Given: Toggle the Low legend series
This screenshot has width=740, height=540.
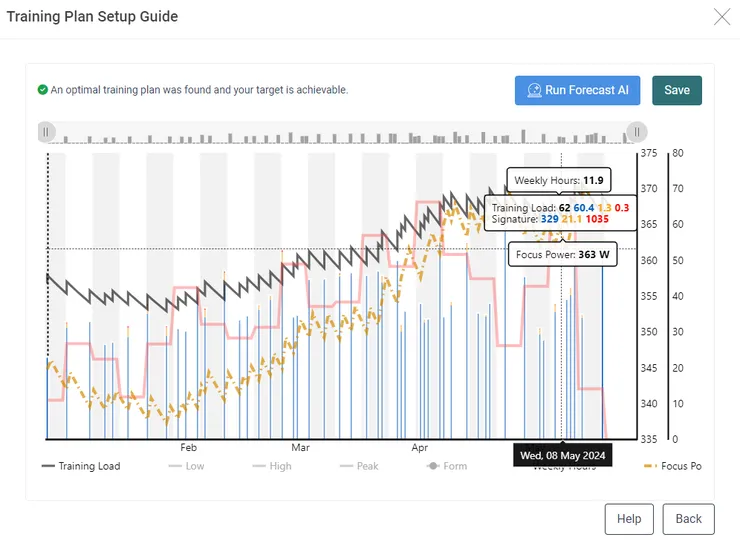Looking at the screenshot, I should click(186, 466).
